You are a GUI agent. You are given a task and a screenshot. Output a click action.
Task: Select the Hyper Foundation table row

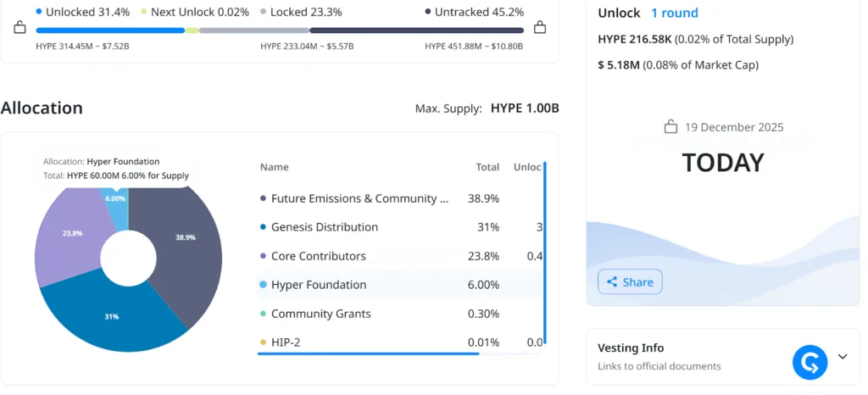pos(398,285)
